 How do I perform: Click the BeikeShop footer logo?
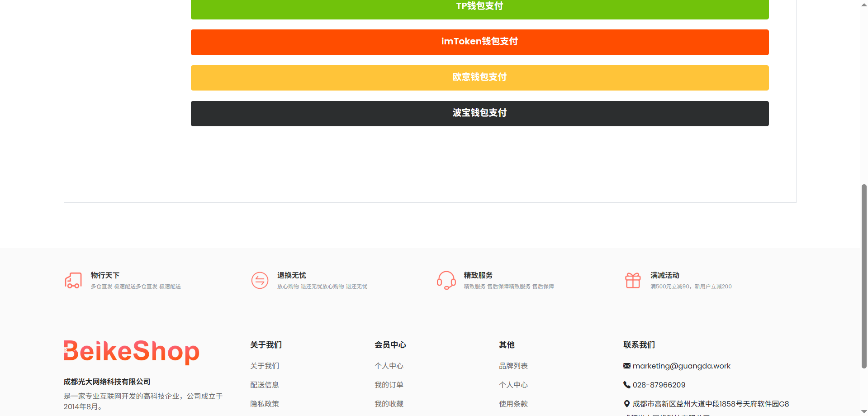click(132, 352)
